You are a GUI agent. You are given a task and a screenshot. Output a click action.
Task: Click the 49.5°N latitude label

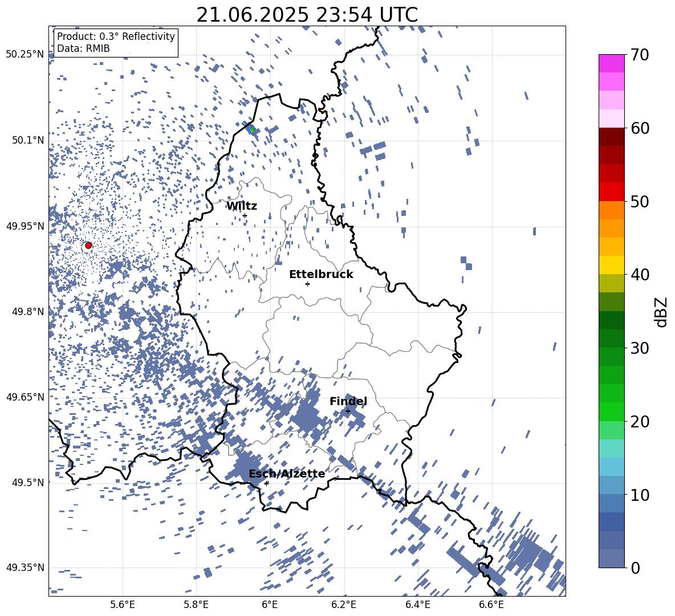(x=27, y=483)
